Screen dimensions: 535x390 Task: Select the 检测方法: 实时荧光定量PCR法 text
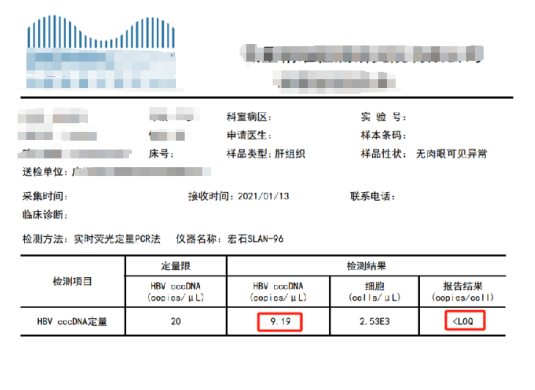point(91,239)
